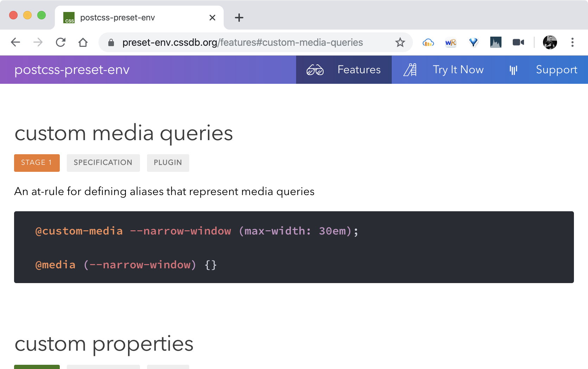588x369 pixels.
Task: Open the user profile avatar
Action: click(x=550, y=42)
